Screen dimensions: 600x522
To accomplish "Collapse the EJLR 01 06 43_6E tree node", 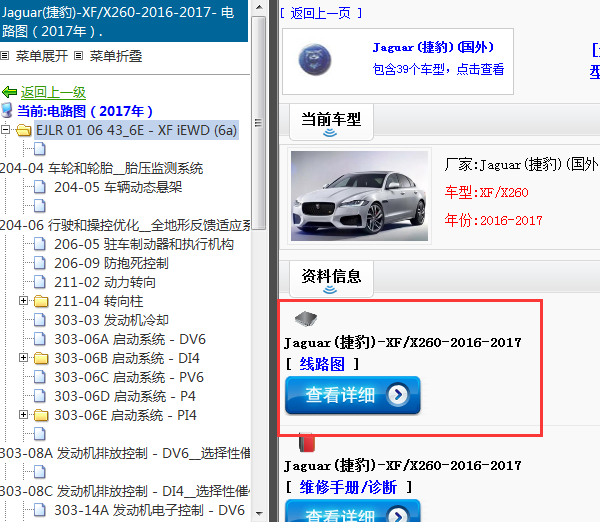I will (x=5, y=130).
